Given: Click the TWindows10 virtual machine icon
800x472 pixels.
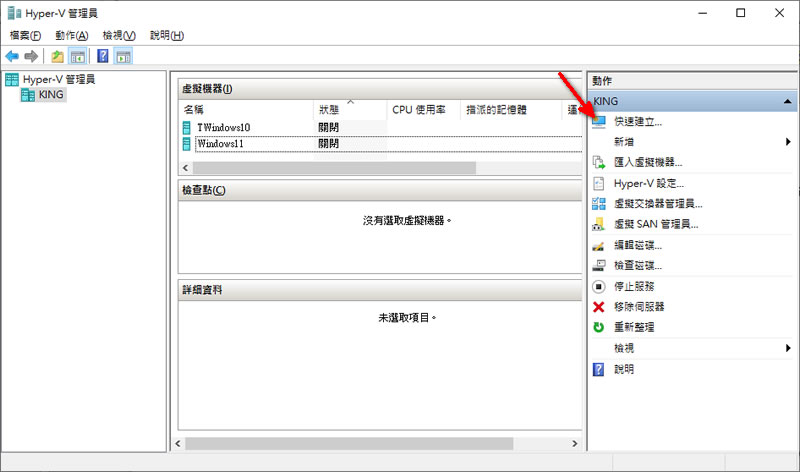Looking at the screenshot, I should (x=187, y=128).
